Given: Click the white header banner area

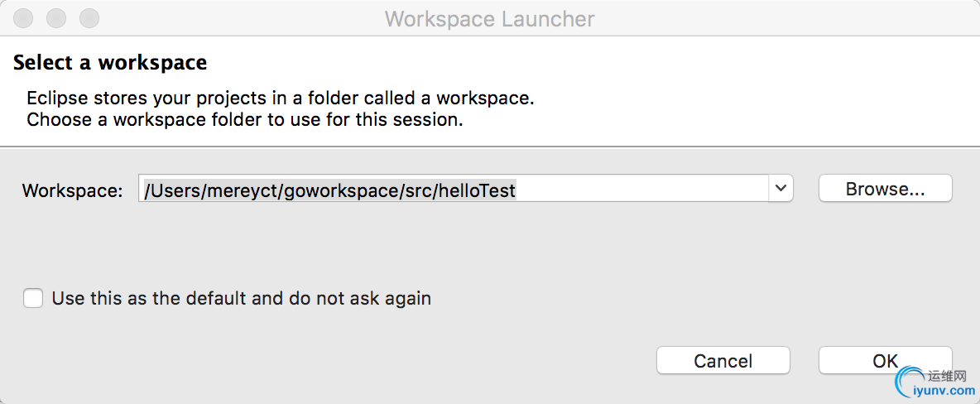Looking at the screenshot, I should (490, 91).
